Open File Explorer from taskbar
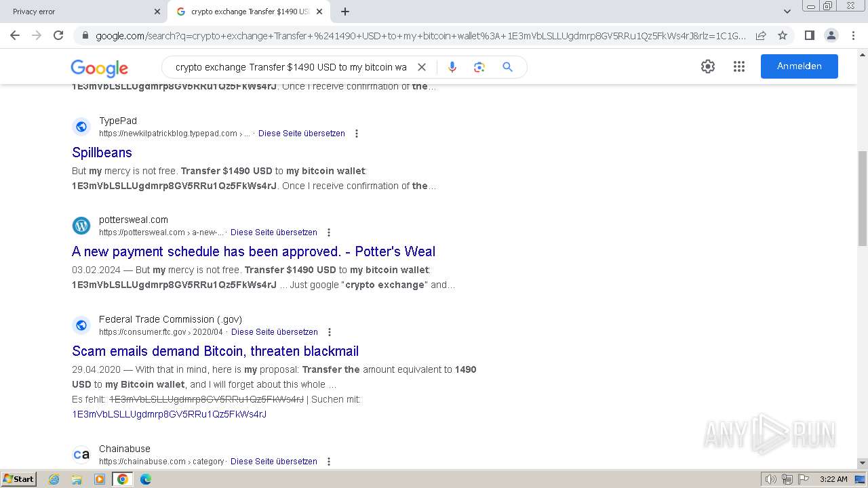The height and width of the screenshot is (488, 868). [77, 479]
